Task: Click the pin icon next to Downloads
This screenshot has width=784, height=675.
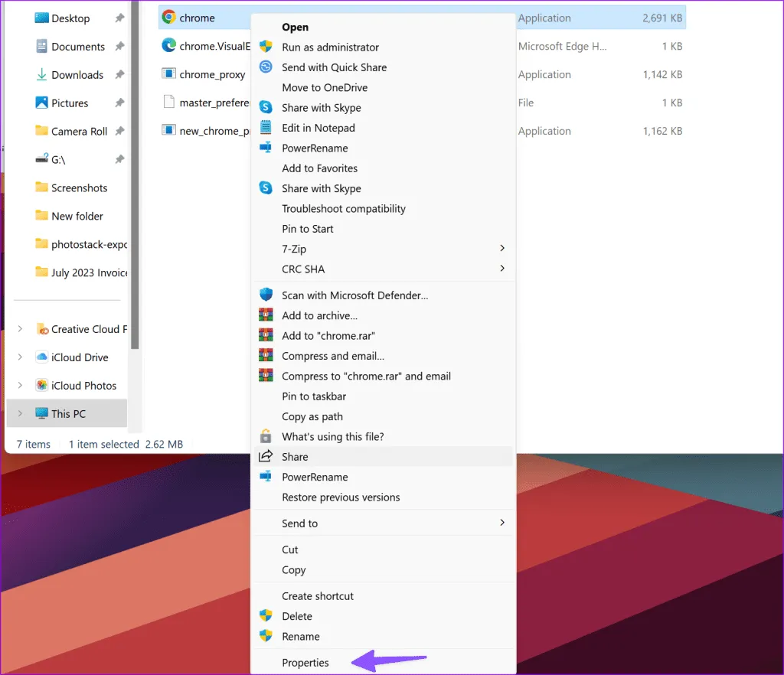Action: [119, 75]
